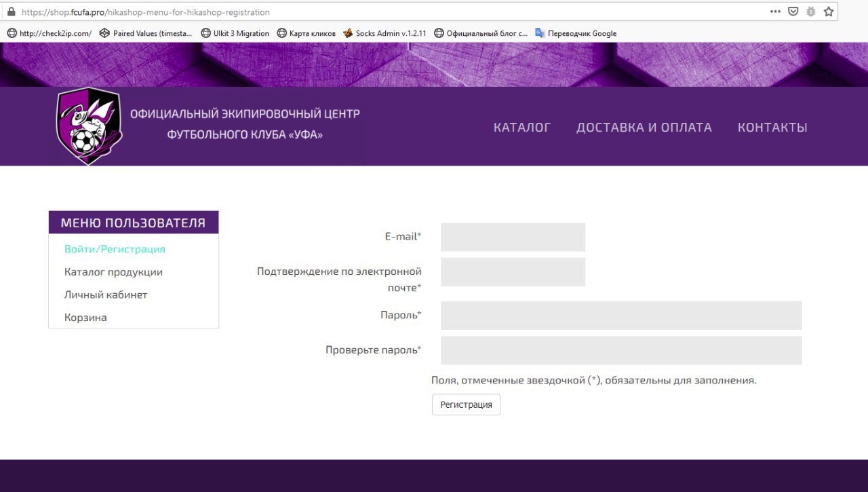Click the email confirmation input field
The height and width of the screenshot is (492, 868).
(x=513, y=272)
